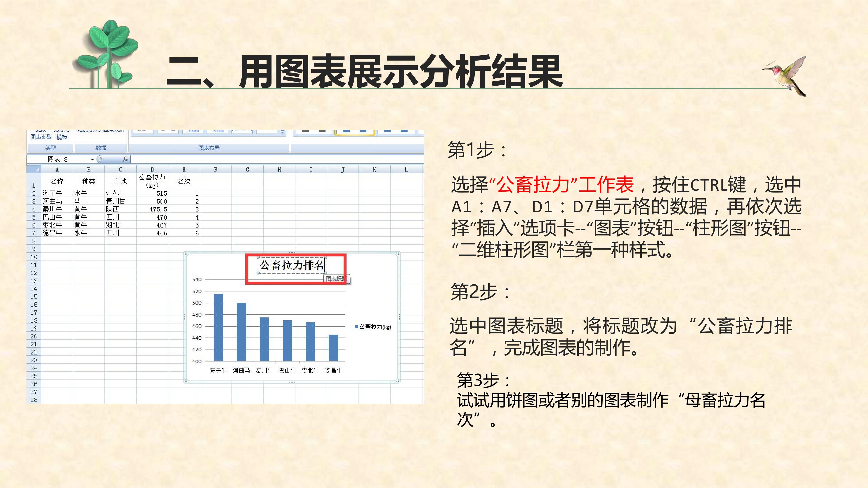The width and height of the screenshot is (868, 488).
Task: Click the 400 value on the chart's vertical axis
Action: (x=197, y=361)
